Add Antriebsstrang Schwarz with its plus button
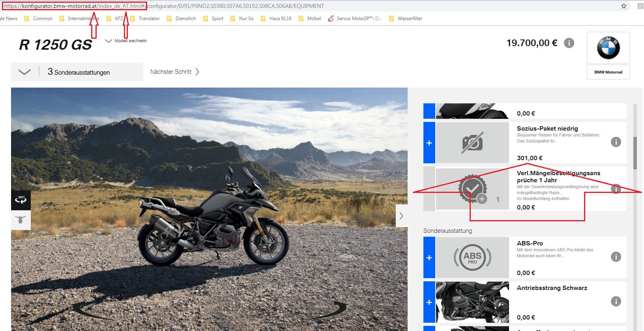 click(429, 302)
